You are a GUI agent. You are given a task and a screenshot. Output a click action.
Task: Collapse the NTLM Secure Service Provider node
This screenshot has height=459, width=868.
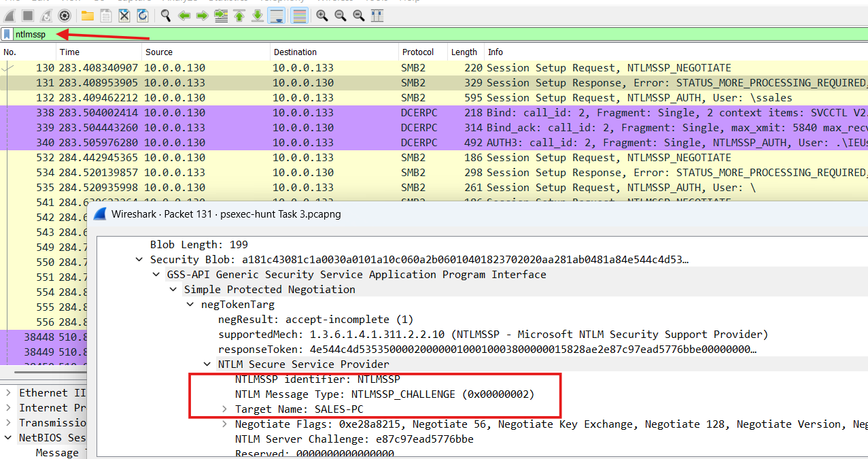click(207, 364)
